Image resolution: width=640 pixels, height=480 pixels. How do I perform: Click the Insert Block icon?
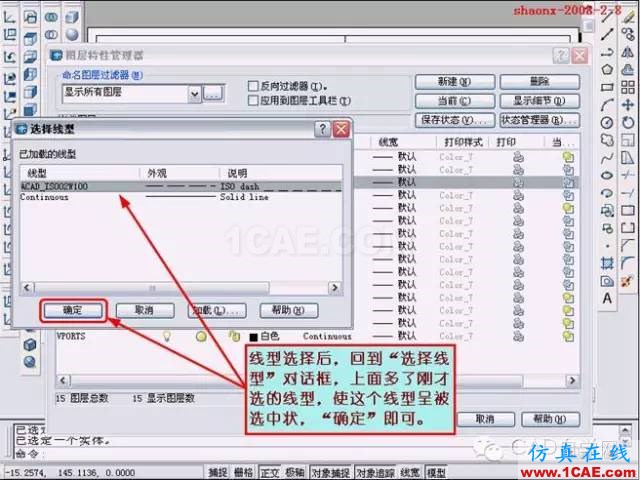click(607, 211)
